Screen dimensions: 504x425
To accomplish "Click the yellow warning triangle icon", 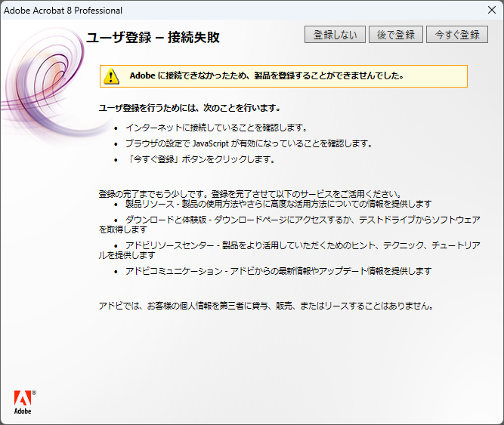I will click(x=111, y=76).
